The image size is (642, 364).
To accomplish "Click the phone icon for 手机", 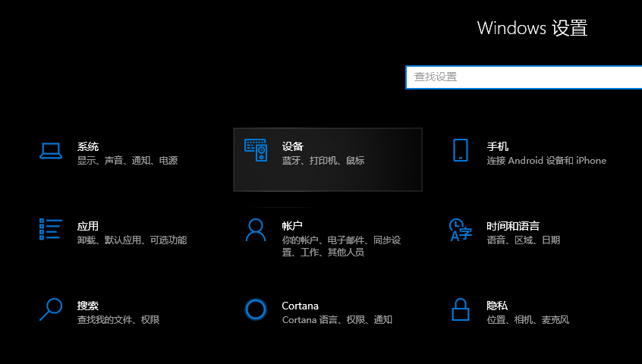I will [460, 150].
